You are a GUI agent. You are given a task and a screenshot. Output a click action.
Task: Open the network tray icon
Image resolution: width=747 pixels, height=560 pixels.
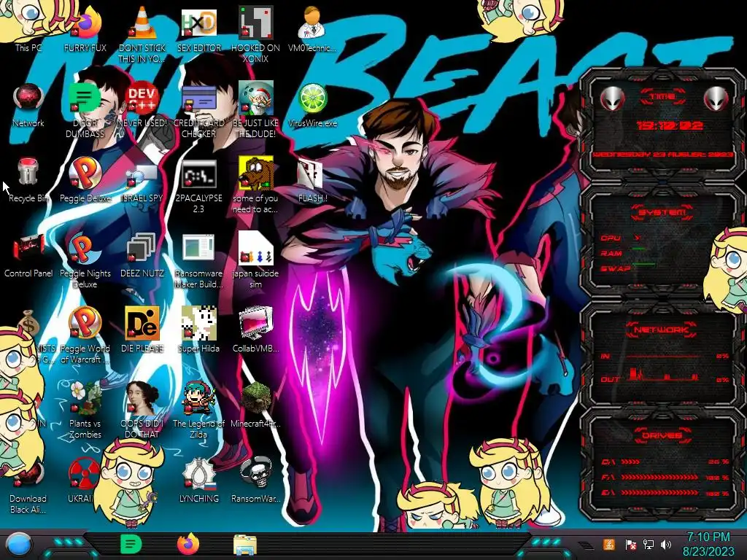point(649,544)
